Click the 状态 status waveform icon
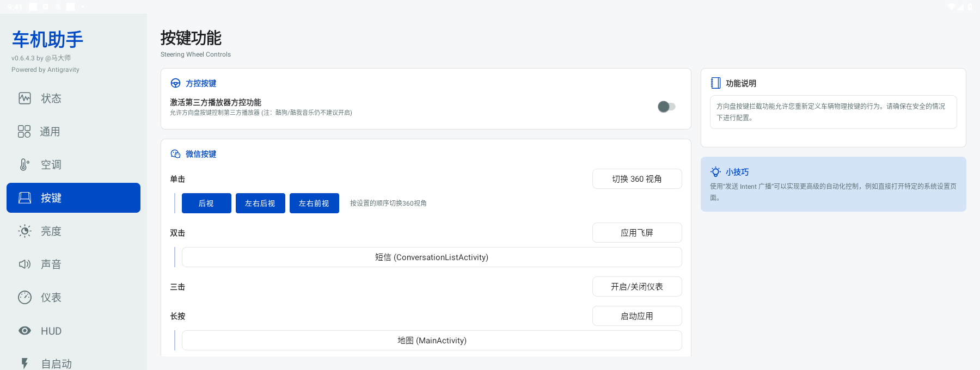The height and width of the screenshot is (370, 980). pyautogui.click(x=24, y=98)
